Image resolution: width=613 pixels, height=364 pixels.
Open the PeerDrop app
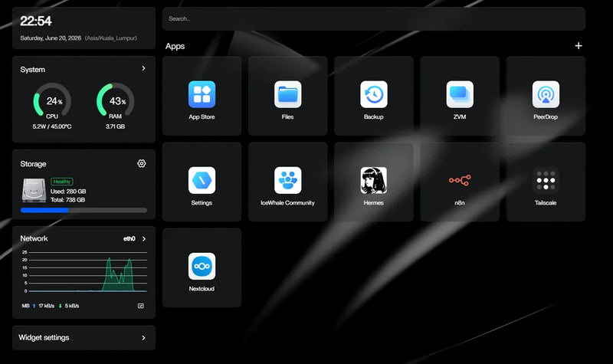546,97
